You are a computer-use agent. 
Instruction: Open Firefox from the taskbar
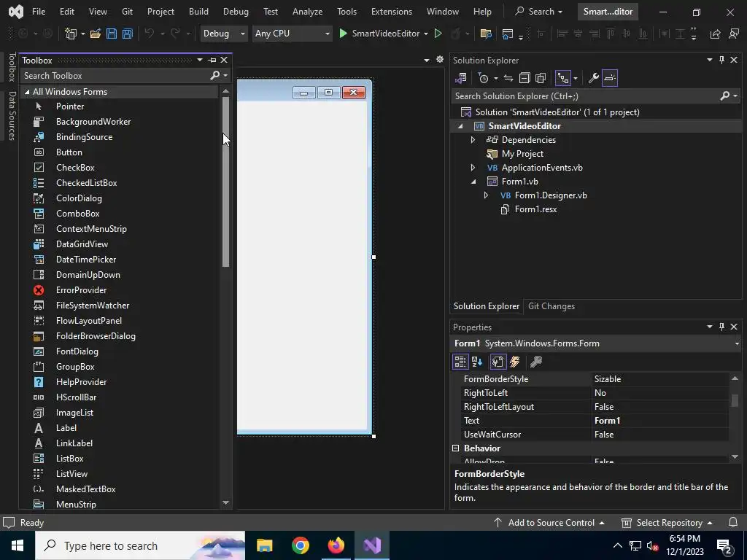(336, 545)
